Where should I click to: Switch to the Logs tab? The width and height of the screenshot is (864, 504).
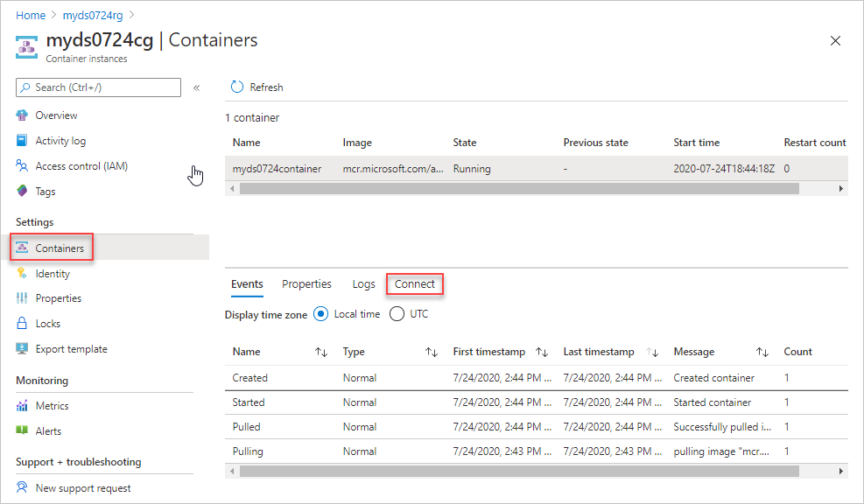pos(363,283)
